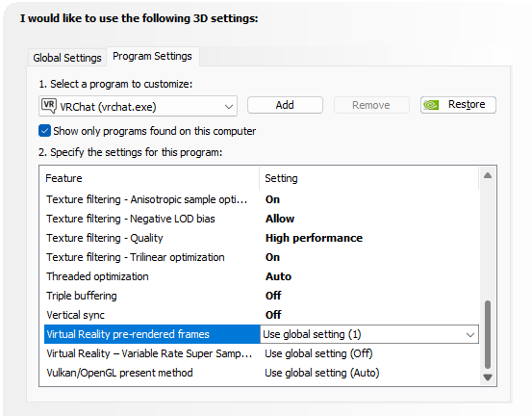This screenshot has height=416, width=532.
Task: Click the settings list scrollbar thumb
Action: point(488,334)
